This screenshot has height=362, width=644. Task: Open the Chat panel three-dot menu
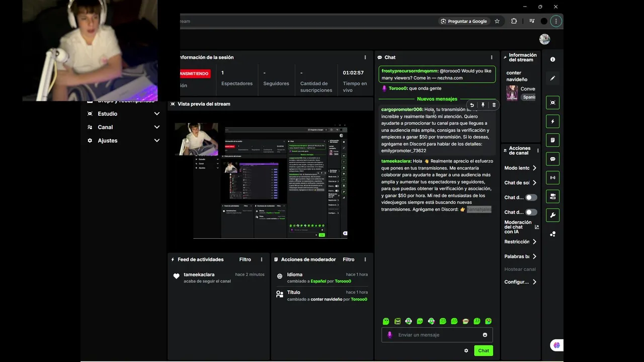tap(492, 57)
